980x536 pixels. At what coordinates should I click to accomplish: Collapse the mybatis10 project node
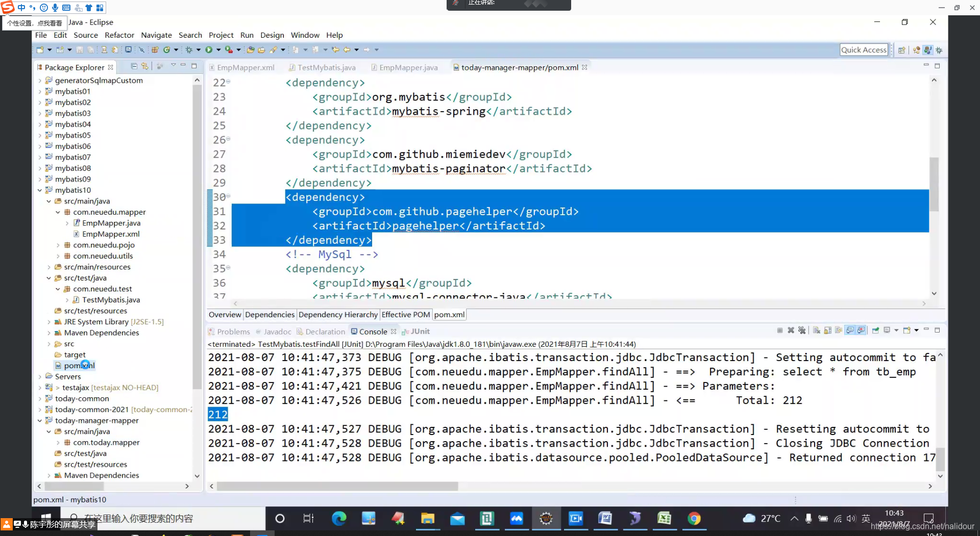pos(40,190)
